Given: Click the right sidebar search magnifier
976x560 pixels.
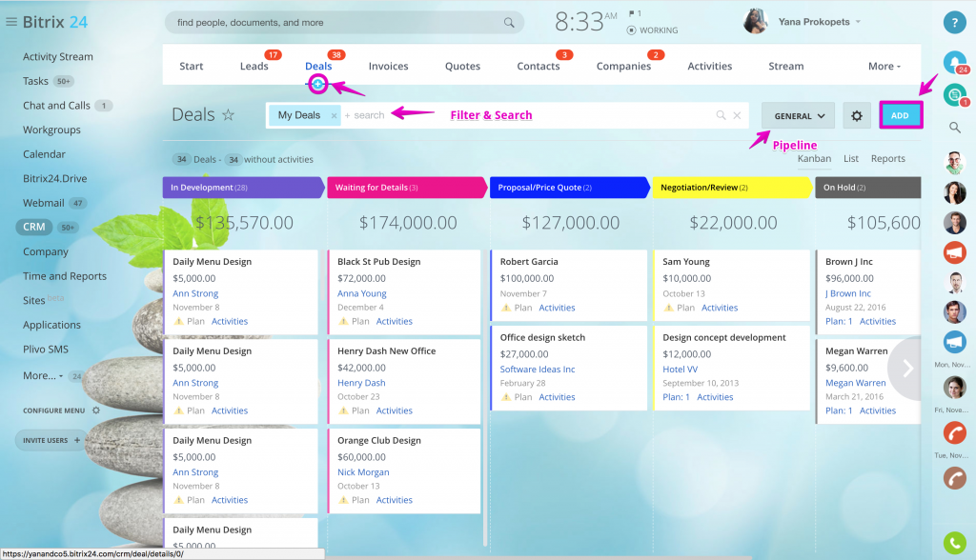Looking at the screenshot, I should point(954,128).
